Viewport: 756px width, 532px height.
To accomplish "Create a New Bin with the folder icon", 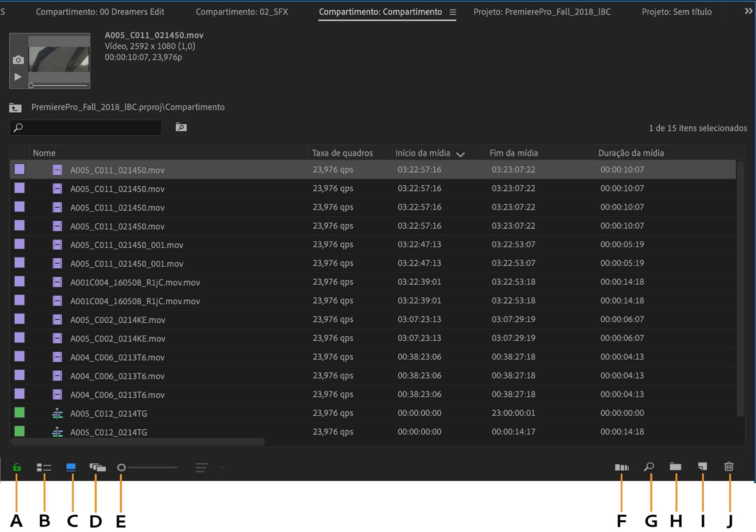I will [x=675, y=467].
